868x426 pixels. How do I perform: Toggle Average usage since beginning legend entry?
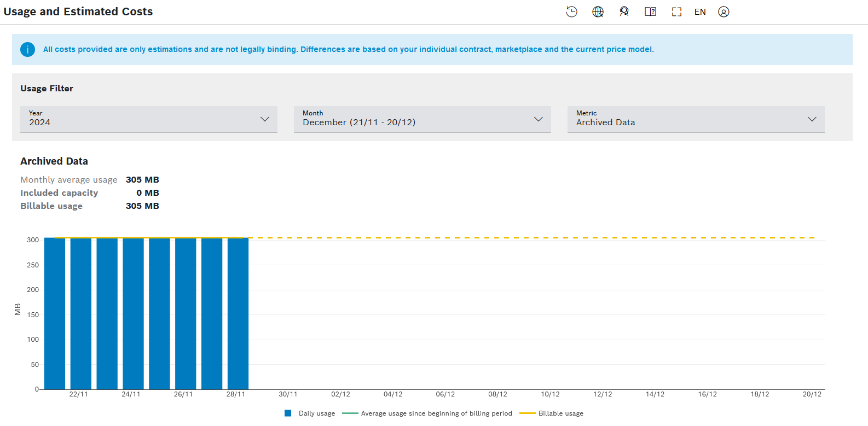[x=436, y=413]
